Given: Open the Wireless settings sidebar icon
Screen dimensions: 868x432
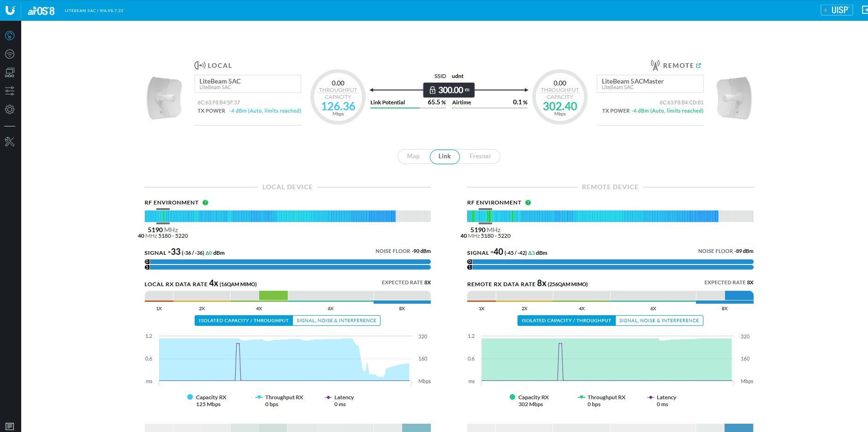Looking at the screenshot, I should tap(10, 54).
